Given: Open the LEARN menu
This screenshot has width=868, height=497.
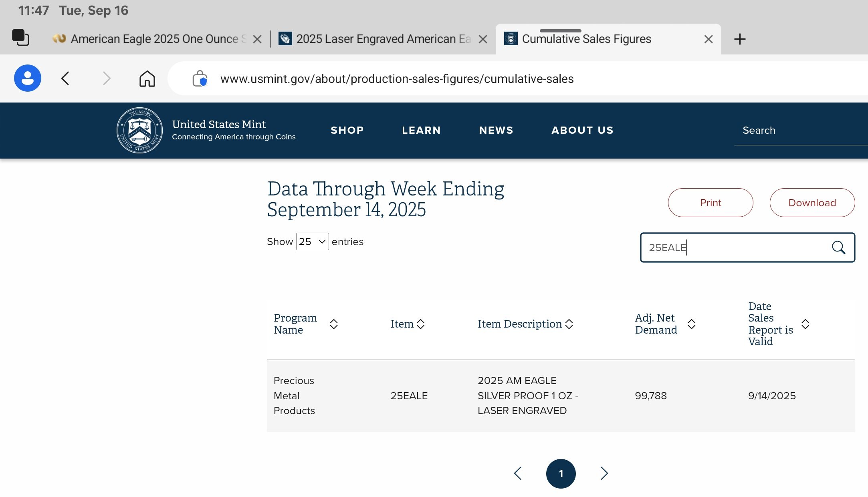Looking at the screenshot, I should point(422,130).
